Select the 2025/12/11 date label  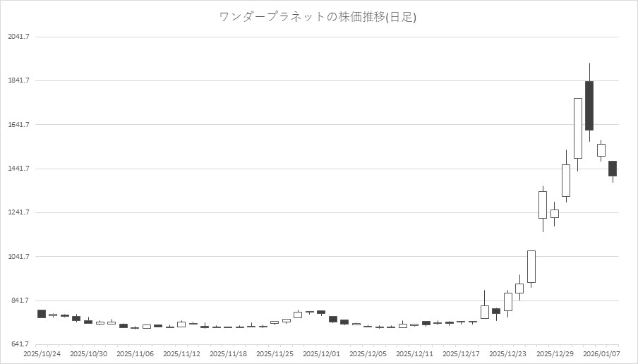[414, 353]
